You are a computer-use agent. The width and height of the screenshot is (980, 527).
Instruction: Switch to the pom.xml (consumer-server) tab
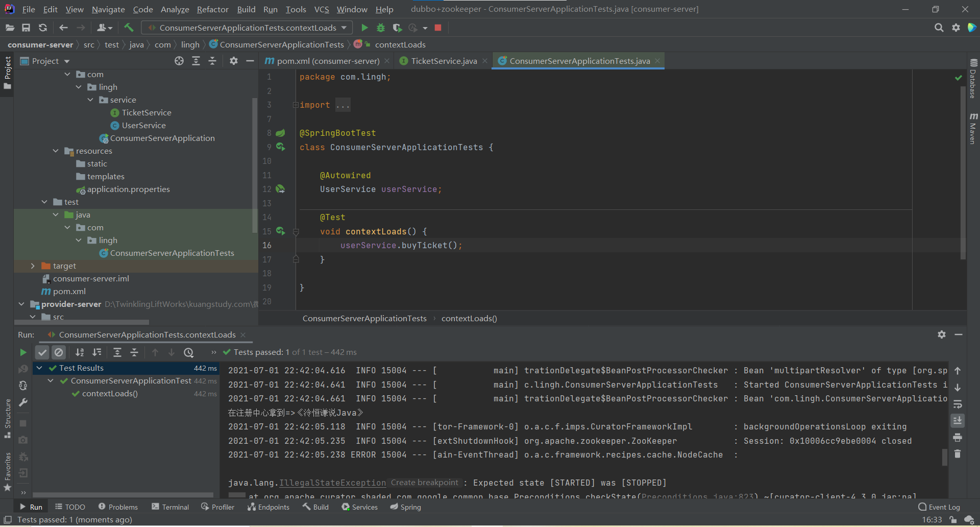click(328, 61)
